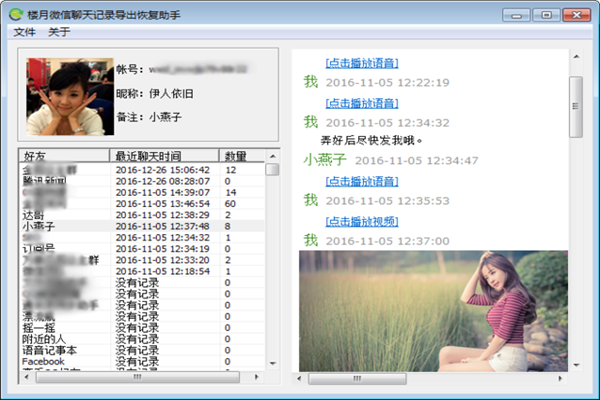This screenshot has height=400, width=600.
Task: Select the 语音记事本 row
Action: coord(142,350)
